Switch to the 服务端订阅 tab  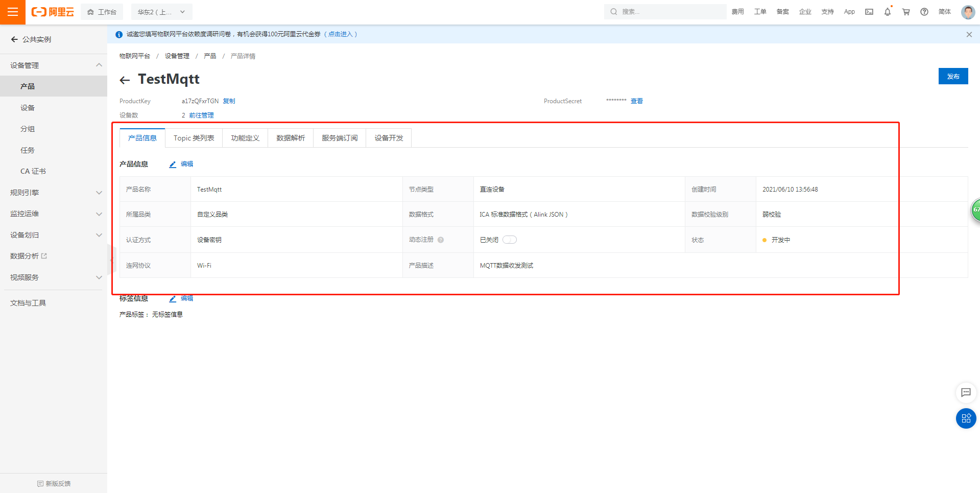coord(340,138)
